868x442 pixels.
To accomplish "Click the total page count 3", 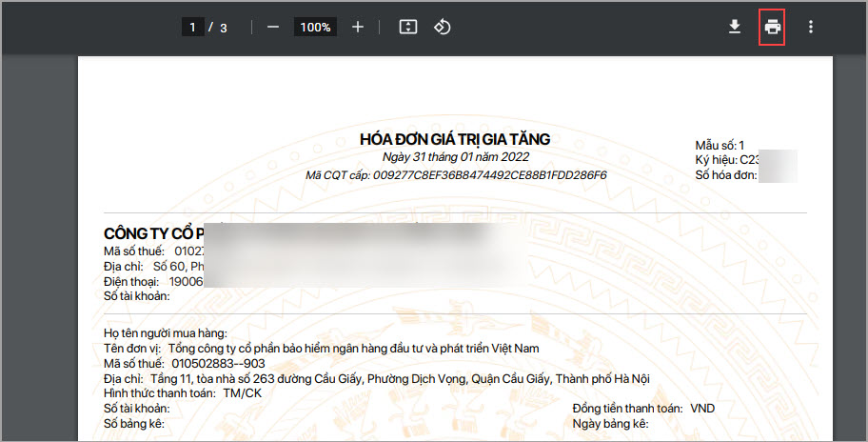I will [223, 28].
